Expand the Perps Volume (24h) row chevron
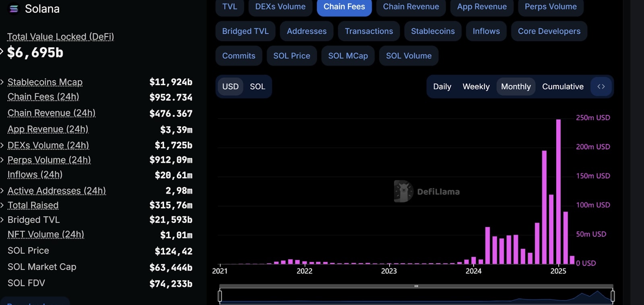644x305 pixels. 2,160
